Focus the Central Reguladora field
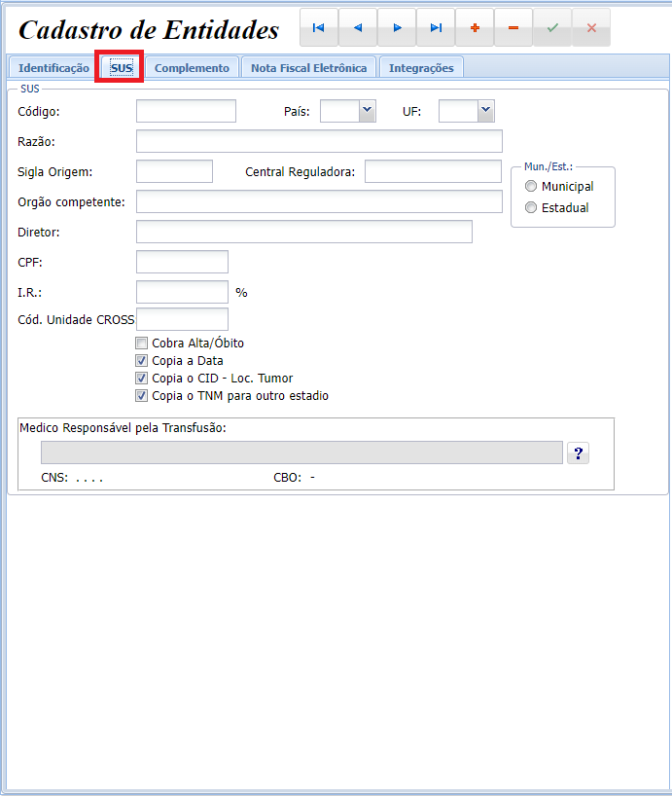This screenshot has width=672, height=796. [433, 171]
